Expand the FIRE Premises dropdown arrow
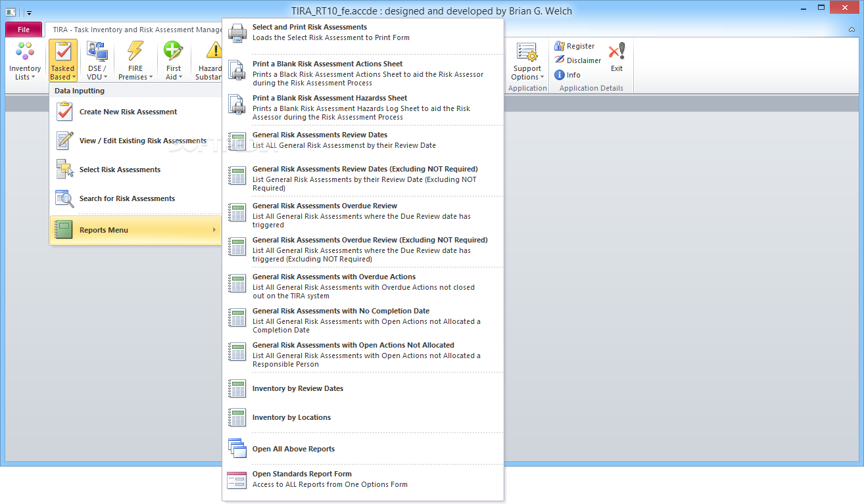This screenshot has height=504, width=864. click(151, 78)
